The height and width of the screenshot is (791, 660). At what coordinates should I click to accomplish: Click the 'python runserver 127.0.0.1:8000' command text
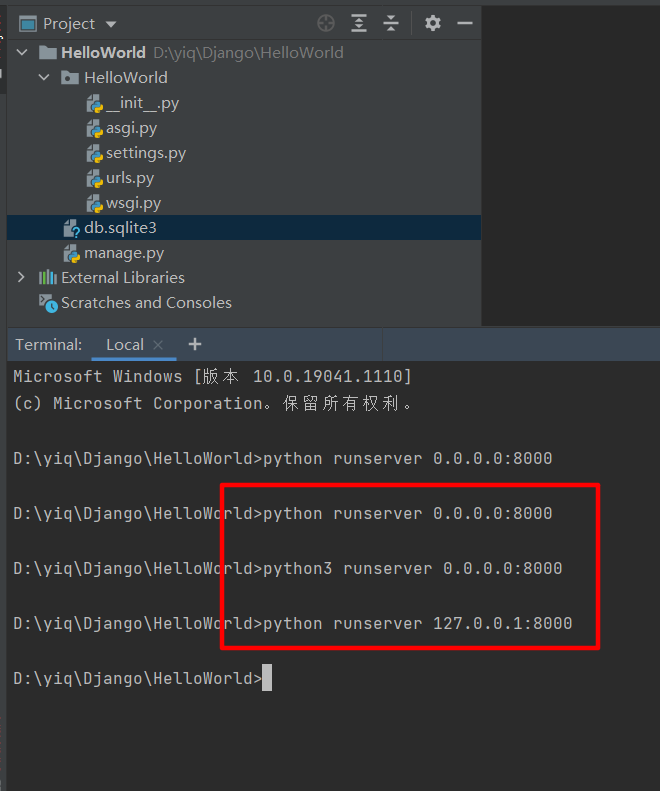(x=418, y=624)
